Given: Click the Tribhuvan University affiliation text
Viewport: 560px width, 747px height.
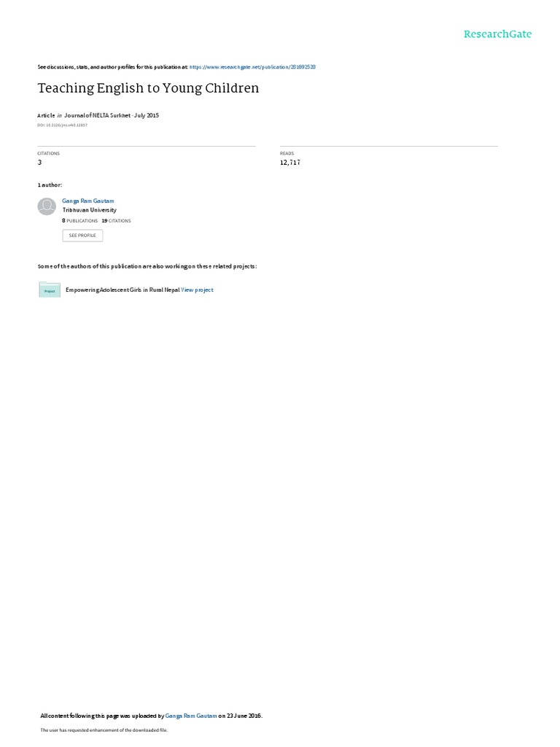Looking at the screenshot, I should 90,210.
